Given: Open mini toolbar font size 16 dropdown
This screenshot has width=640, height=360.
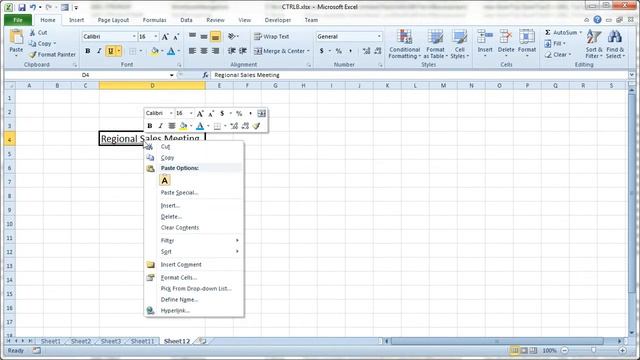Looking at the screenshot, I should (x=191, y=113).
